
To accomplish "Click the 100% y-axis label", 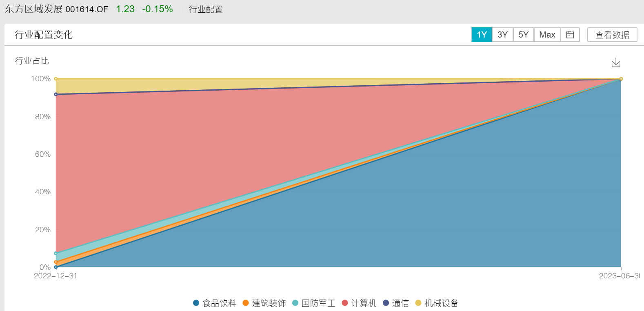I will [41, 79].
